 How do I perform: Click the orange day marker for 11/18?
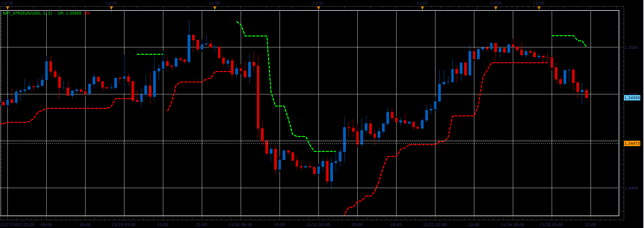[x=7, y=8]
